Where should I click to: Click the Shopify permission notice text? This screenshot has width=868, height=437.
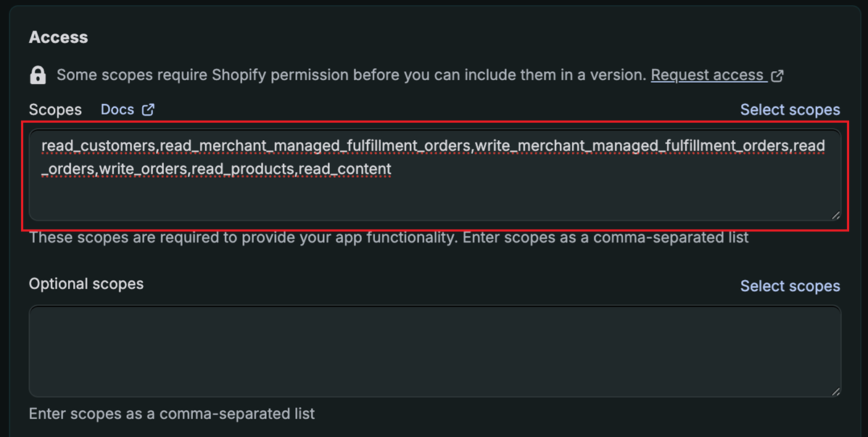pyautogui.click(x=351, y=75)
